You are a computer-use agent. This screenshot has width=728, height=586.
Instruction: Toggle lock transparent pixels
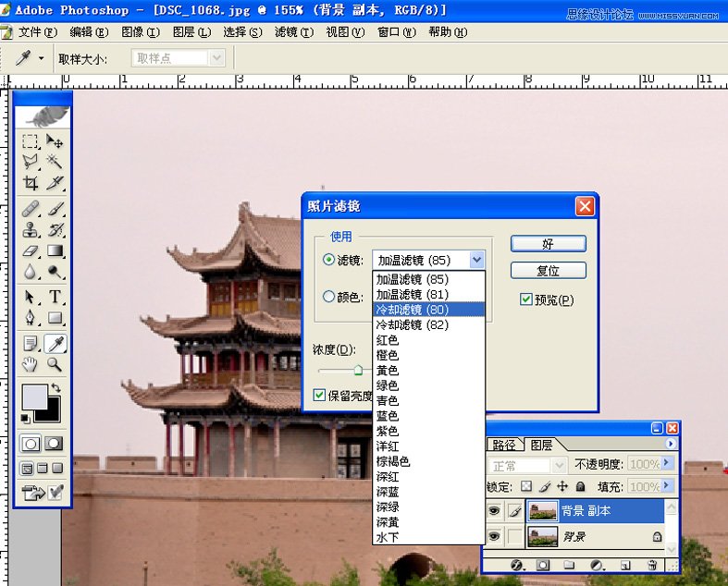click(x=526, y=486)
